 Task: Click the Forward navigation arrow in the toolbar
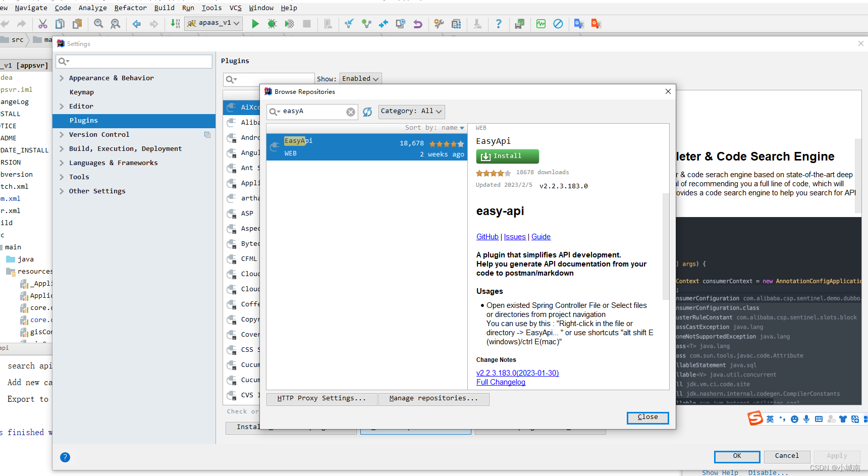click(154, 24)
